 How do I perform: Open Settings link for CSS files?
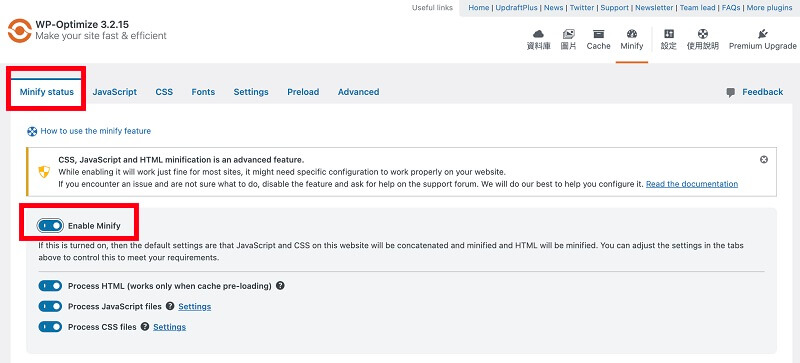coord(169,327)
